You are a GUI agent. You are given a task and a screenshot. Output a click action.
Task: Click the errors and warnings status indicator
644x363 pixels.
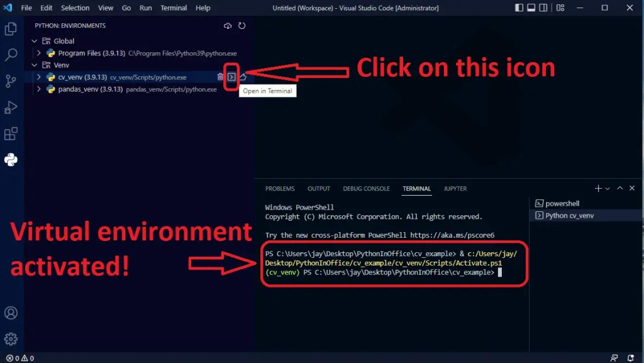[x=20, y=358]
